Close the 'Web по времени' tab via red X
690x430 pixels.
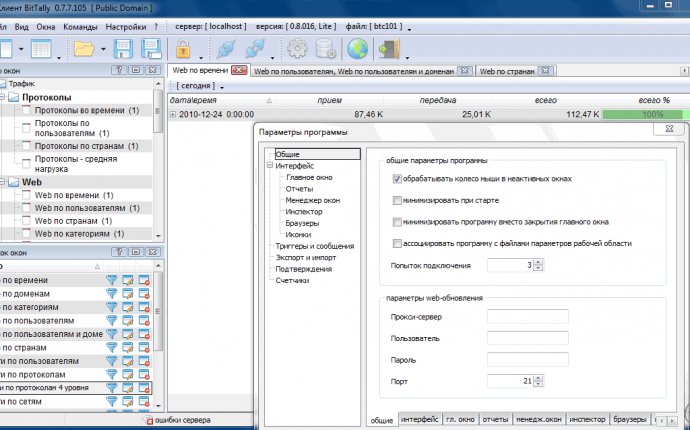(239, 70)
